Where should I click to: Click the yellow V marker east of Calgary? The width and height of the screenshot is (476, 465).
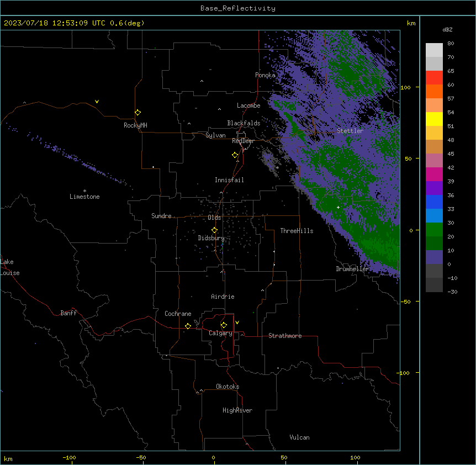(x=237, y=323)
